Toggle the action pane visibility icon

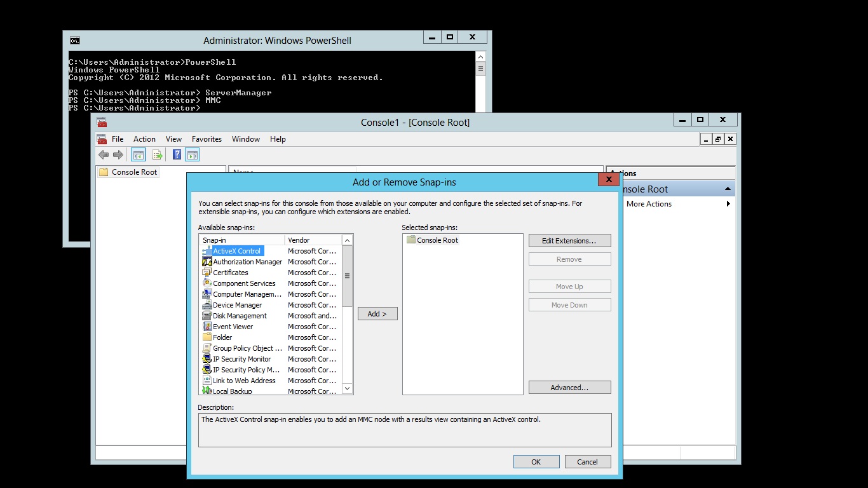coord(193,154)
